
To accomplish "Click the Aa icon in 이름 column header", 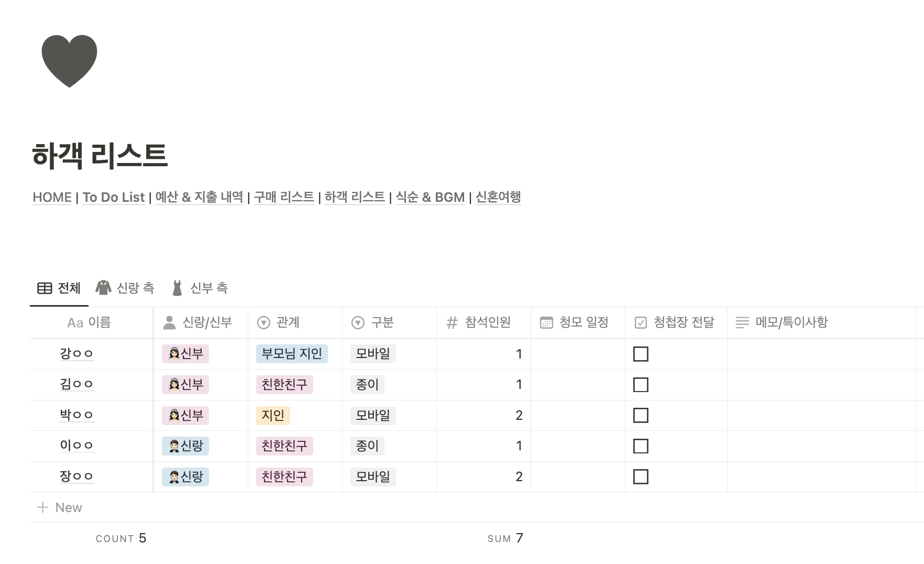I will coord(75,322).
